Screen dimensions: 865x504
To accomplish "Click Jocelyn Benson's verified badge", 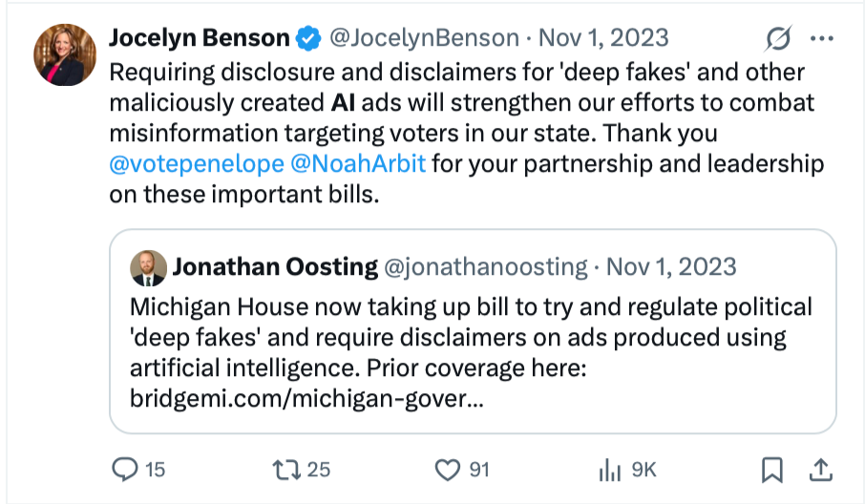I will coord(308,39).
